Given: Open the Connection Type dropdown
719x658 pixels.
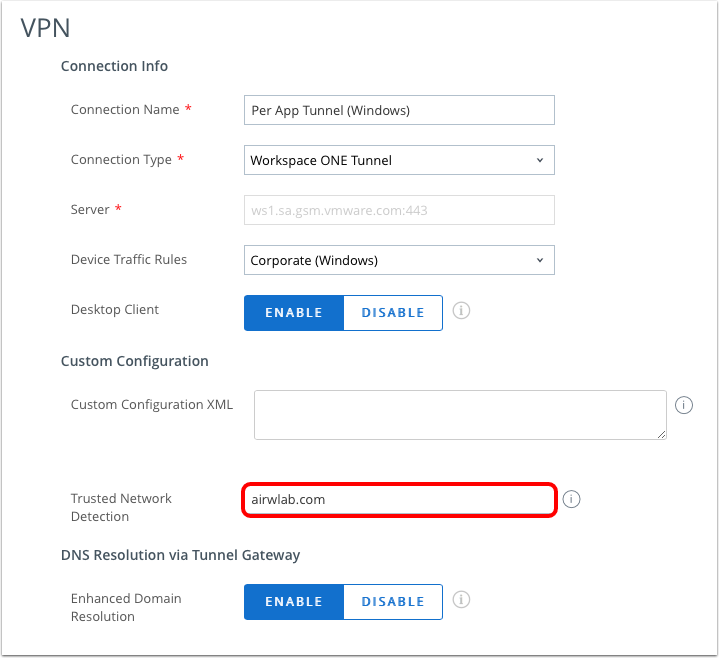Looking at the screenshot, I should (399, 160).
